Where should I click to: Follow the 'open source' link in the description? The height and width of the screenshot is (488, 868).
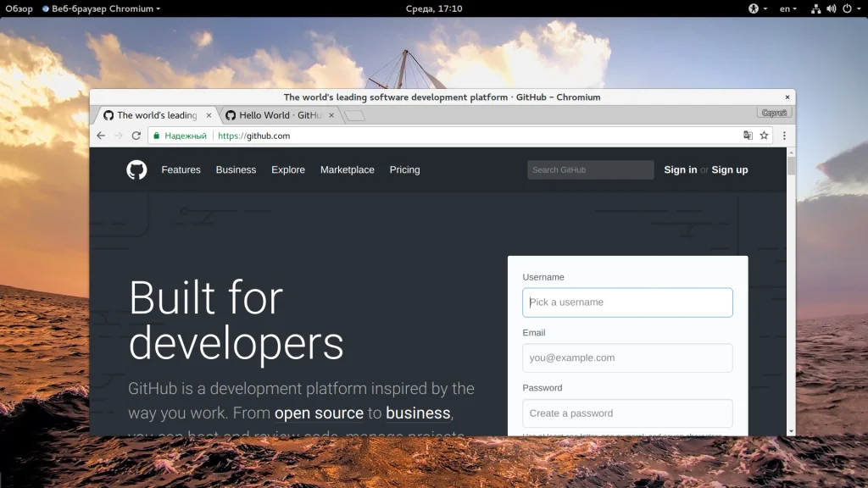click(x=319, y=413)
